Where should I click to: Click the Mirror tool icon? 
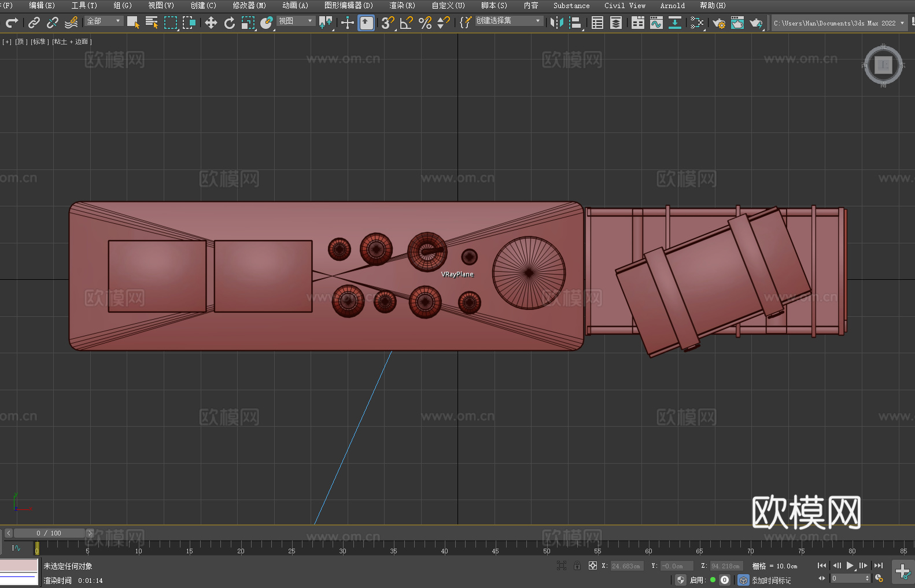click(x=557, y=23)
